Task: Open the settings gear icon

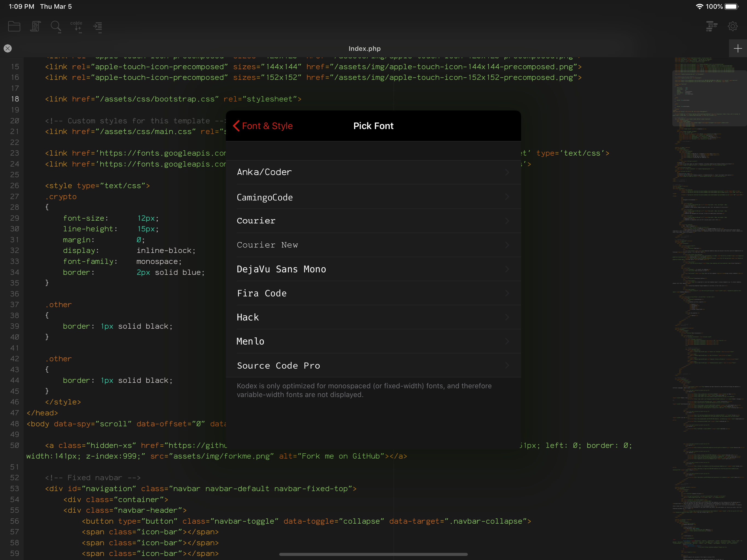Action: pos(732,26)
